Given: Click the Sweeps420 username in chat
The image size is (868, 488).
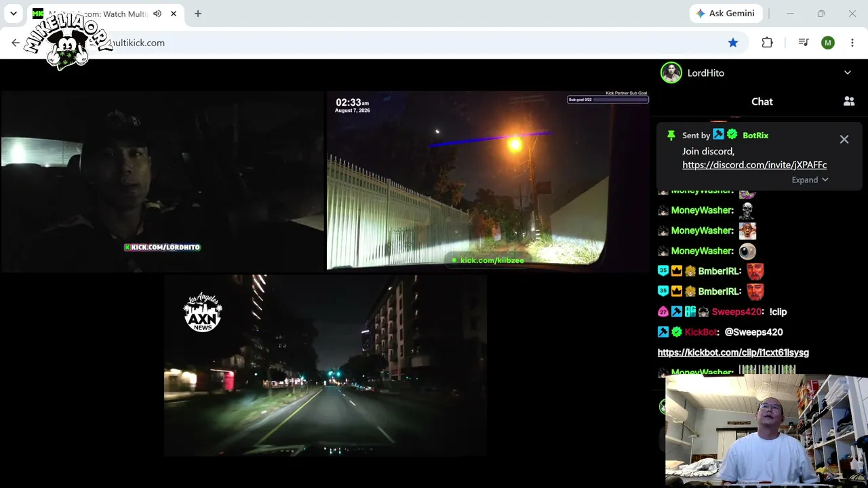Looking at the screenshot, I should click(736, 312).
